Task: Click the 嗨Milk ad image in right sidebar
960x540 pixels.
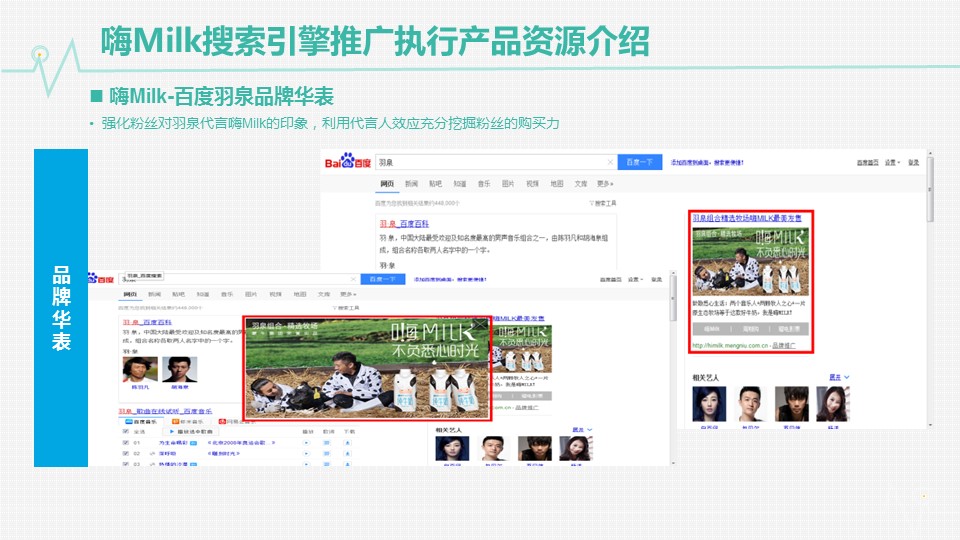Action: tap(750, 260)
